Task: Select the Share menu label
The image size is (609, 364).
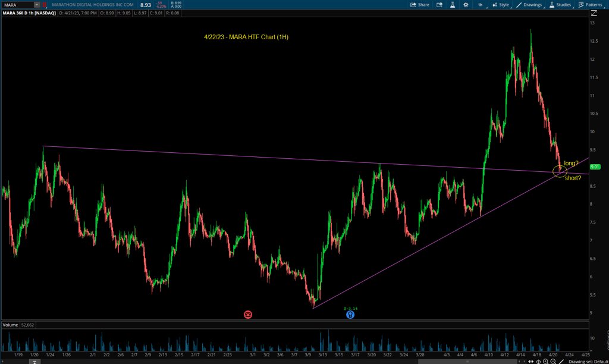Action: [x=423, y=4]
